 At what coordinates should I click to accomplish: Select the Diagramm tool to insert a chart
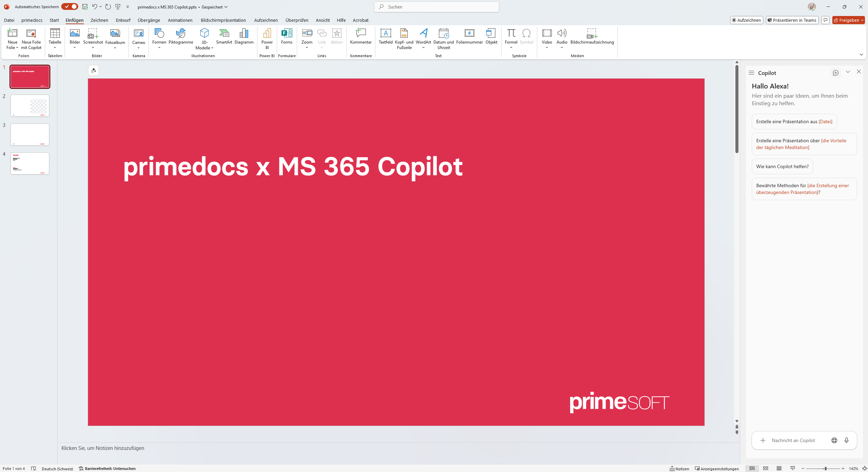coord(244,37)
